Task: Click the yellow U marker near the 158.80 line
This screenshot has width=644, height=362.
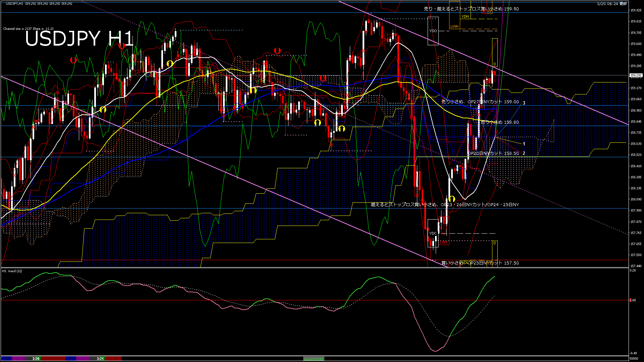Action: [x=318, y=123]
